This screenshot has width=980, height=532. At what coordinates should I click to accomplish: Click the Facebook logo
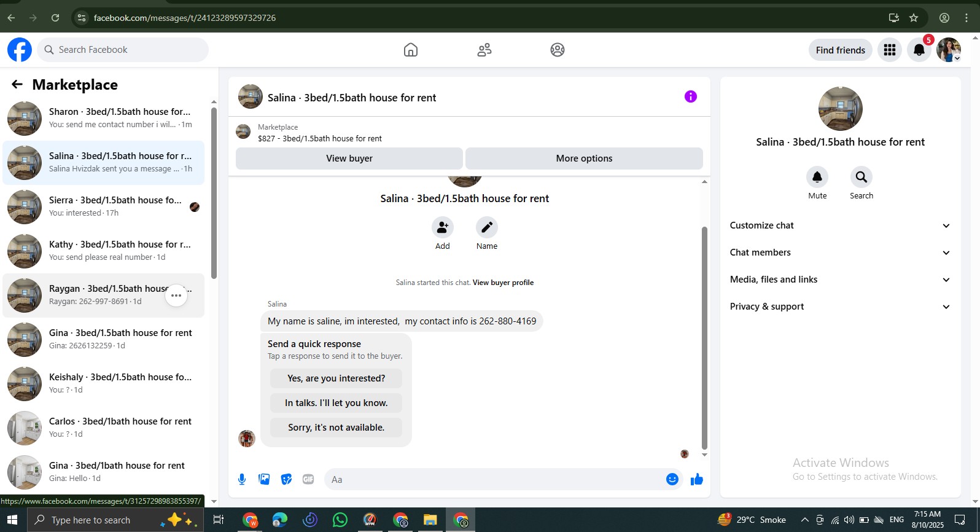click(20, 50)
